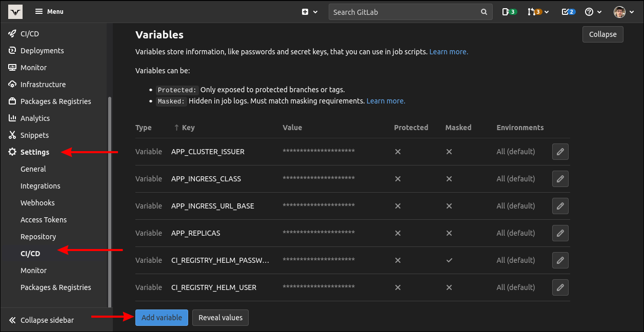Screen dimensions: 644x332
Task: Edit the CI_REGISTRY_HELM_USER variable
Action: pos(560,287)
